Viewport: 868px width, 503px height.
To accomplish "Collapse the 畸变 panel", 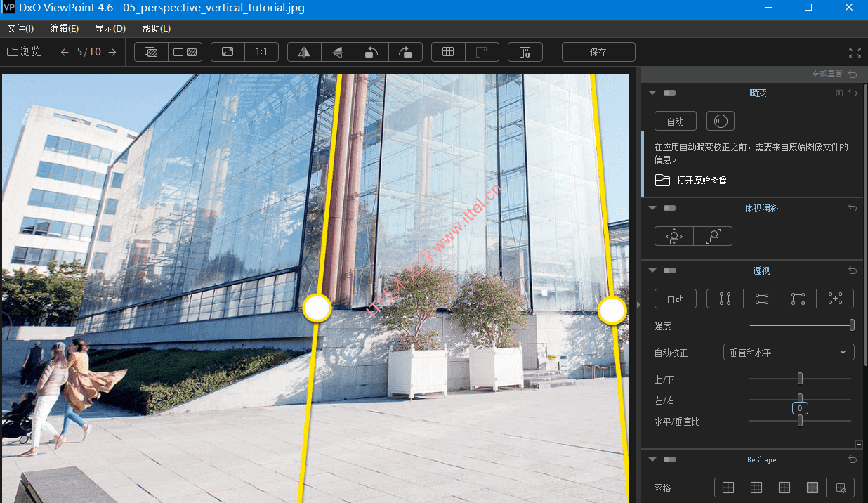I will point(652,93).
